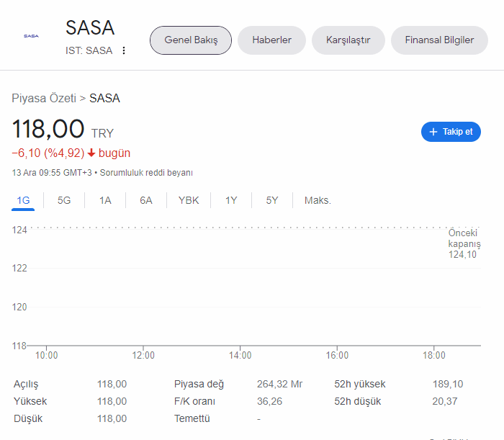Screen dimensions: 504x440
Task: Click the 18:00 time axis label
Action: [434, 356]
